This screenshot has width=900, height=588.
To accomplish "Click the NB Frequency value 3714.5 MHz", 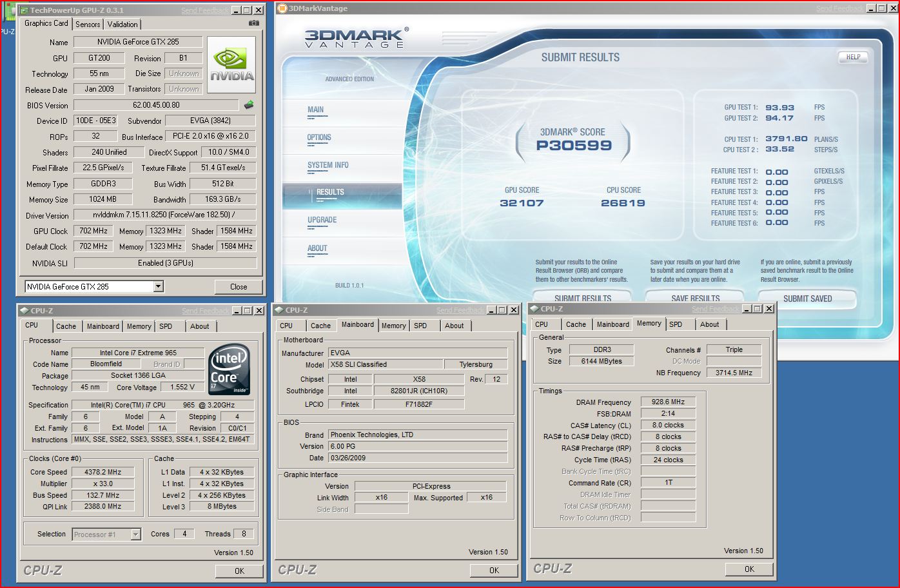I will coord(734,373).
